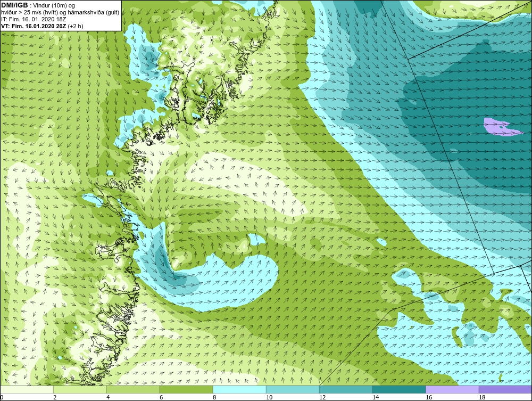
Task: Click the 'hámarkshviða (gult)' description line
Action: pyautogui.click(x=60, y=13)
